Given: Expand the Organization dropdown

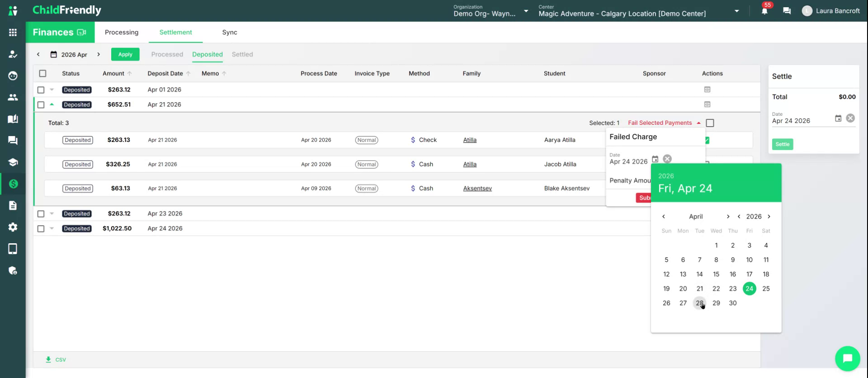Looking at the screenshot, I should pyautogui.click(x=526, y=11).
